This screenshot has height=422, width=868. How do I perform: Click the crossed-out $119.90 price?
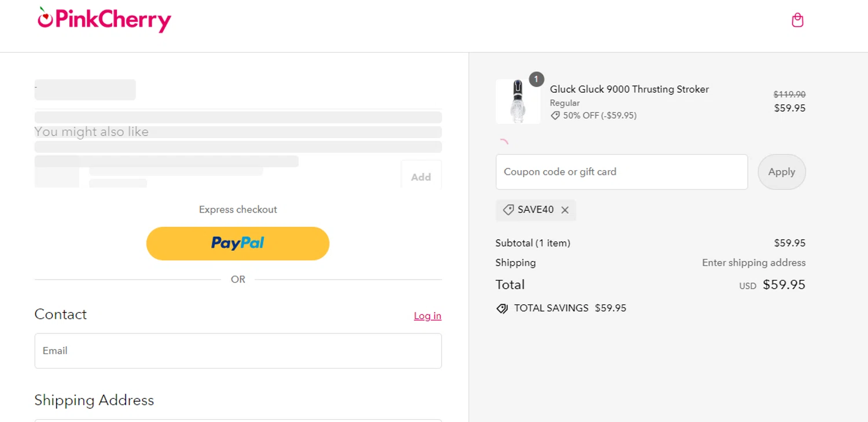coord(789,94)
